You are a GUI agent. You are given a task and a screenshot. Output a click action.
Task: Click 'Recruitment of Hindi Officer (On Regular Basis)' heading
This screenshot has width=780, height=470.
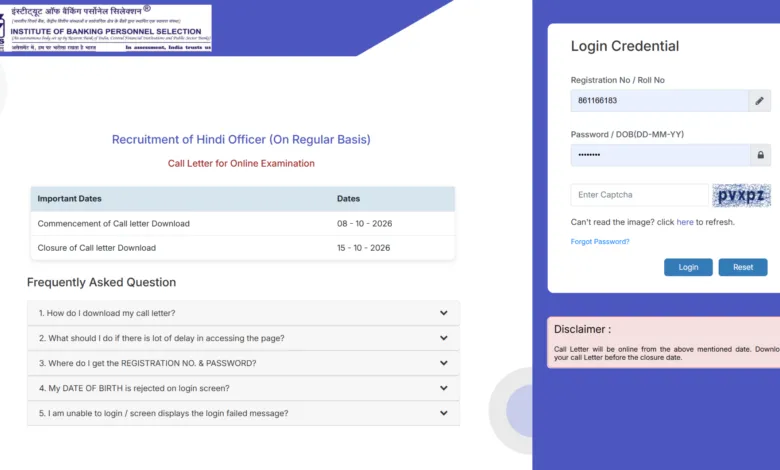tap(241, 139)
